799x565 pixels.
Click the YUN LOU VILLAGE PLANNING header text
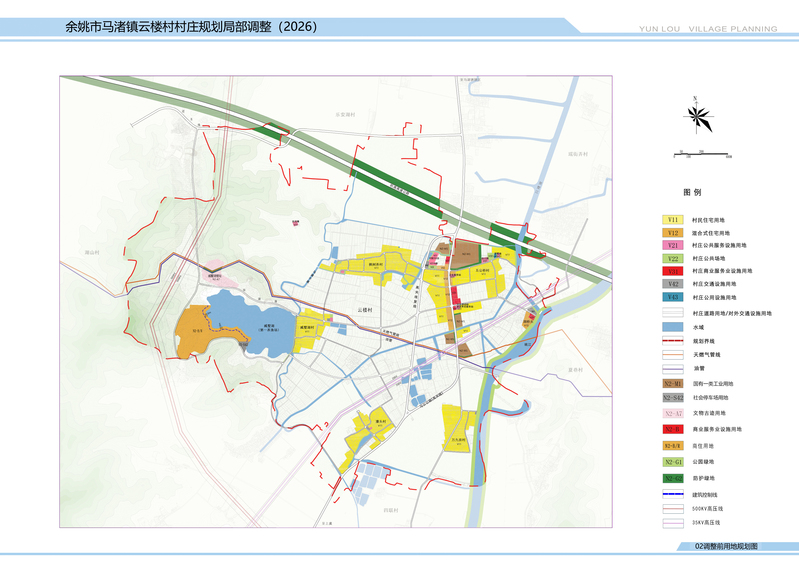pyautogui.click(x=708, y=29)
